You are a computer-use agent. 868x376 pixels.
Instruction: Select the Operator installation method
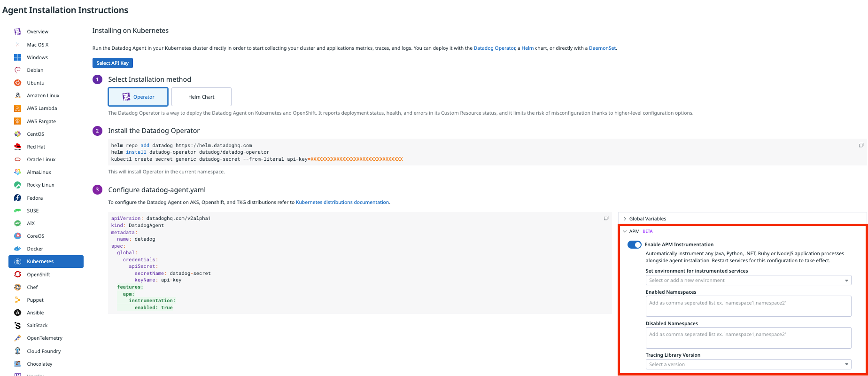tap(138, 97)
